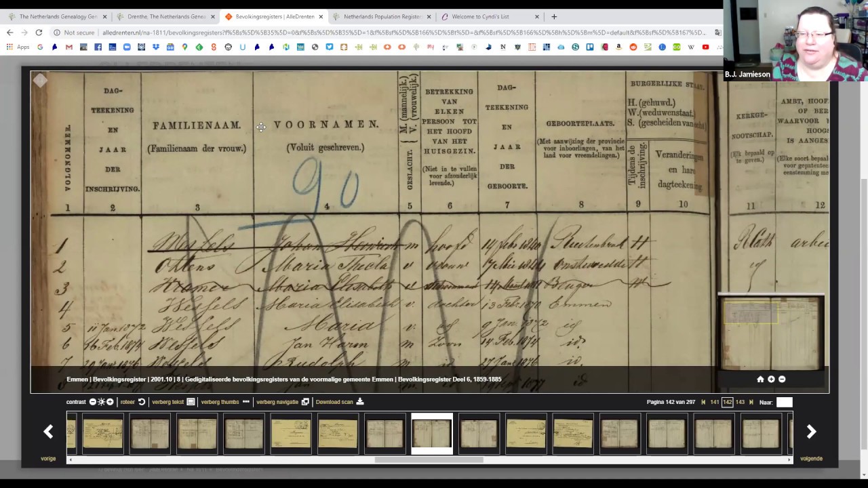Click the verberg tekst panel icon
Screen dimensions: 868x488
click(191, 402)
